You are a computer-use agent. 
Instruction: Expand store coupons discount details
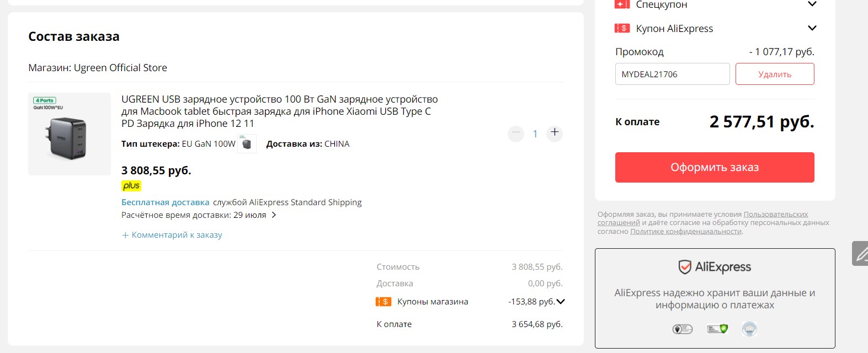(x=561, y=302)
